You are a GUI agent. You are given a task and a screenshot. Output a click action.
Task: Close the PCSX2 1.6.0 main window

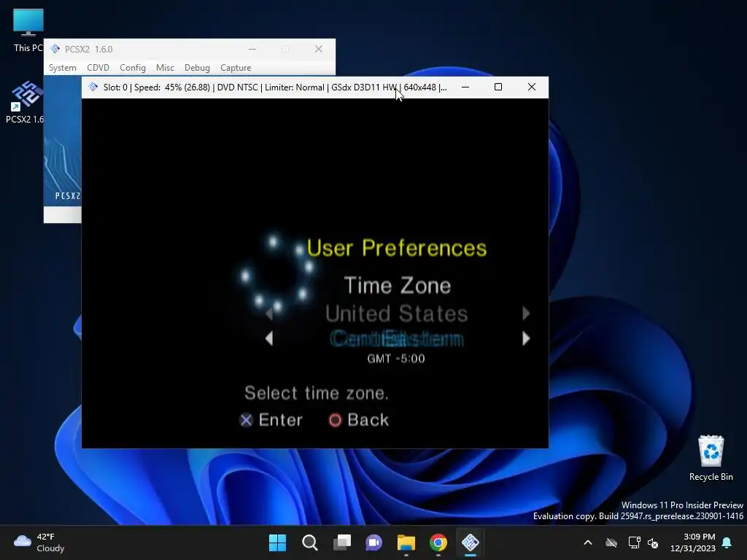319,49
